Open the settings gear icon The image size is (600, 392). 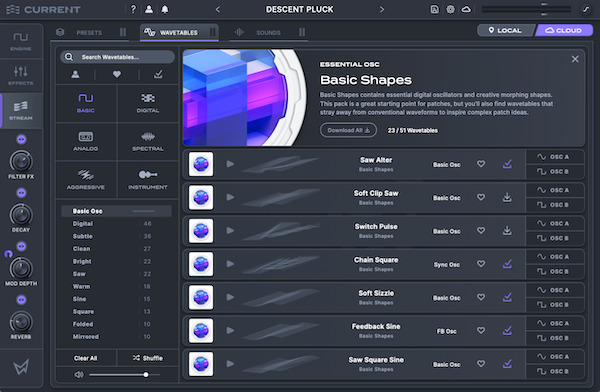point(450,9)
